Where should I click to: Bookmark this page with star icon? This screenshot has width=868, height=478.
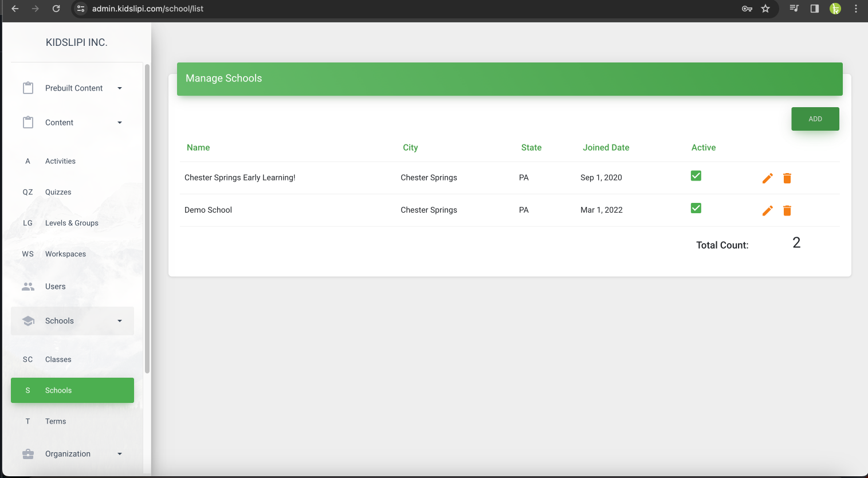(765, 9)
